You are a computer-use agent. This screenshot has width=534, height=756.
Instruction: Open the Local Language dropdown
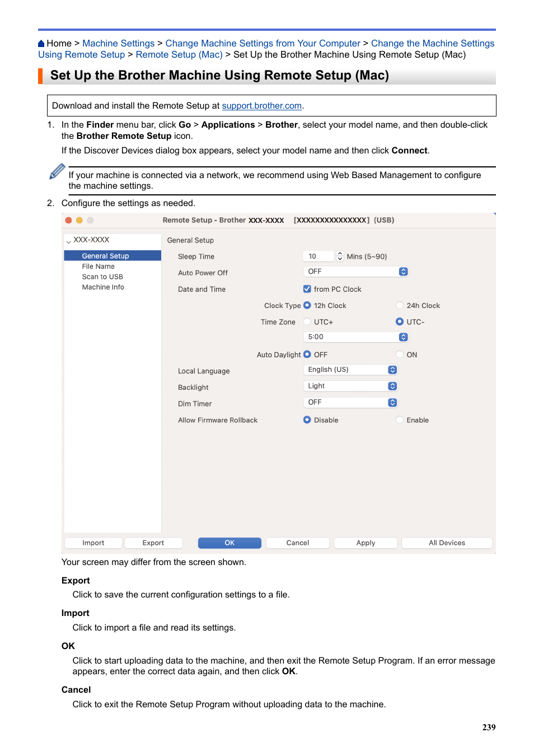[x=350, y=370]
